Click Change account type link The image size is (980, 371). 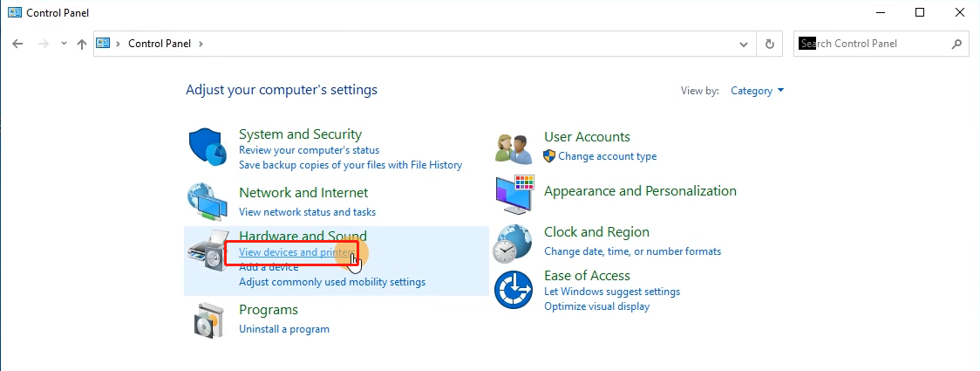pos(608,156)
